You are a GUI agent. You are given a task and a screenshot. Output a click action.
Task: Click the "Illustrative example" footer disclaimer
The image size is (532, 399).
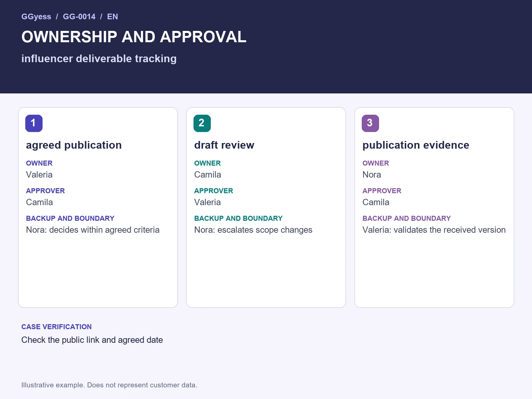[x=109, y=385]
